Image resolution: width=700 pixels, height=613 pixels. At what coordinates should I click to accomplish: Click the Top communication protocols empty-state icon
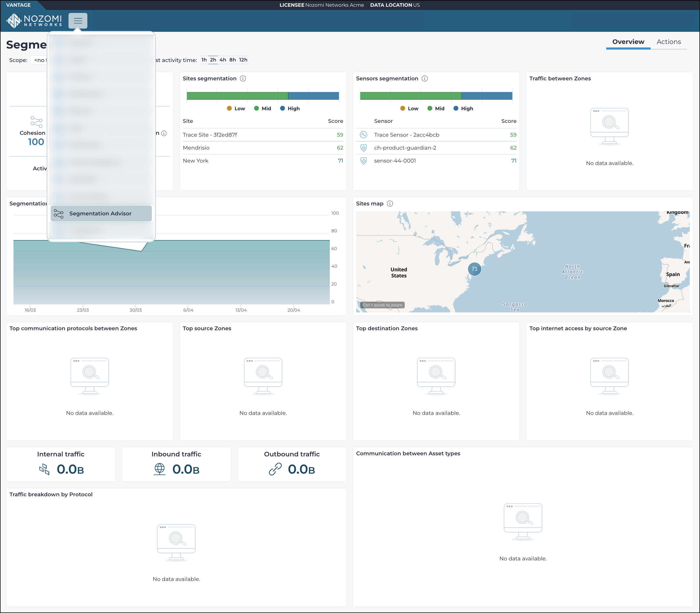coord(90,376)
